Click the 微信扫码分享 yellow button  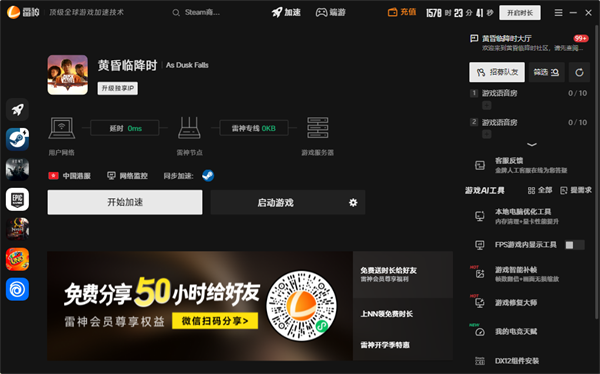coord(215,321)
